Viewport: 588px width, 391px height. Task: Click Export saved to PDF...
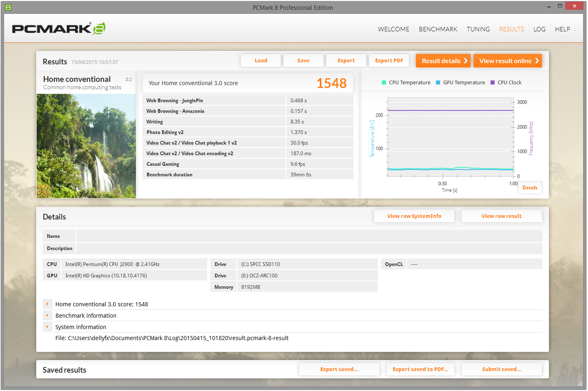click(x=420, y=369)
